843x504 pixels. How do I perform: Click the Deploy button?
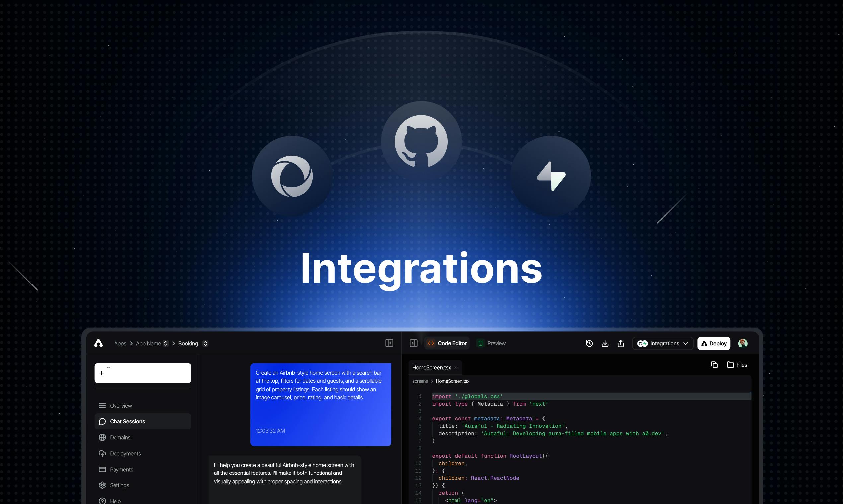tap(714, 344)
